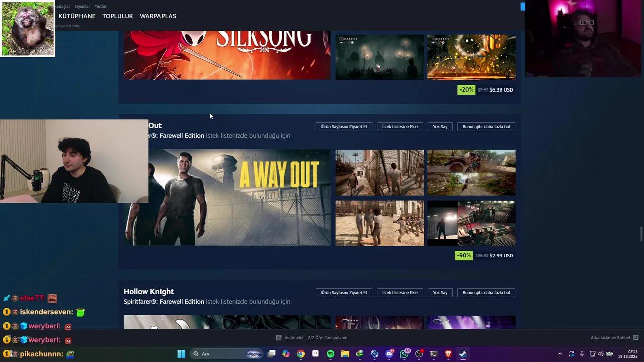Open volume control in the system tray
This screenshot has width=644, height=362.
tap(601, 354)
